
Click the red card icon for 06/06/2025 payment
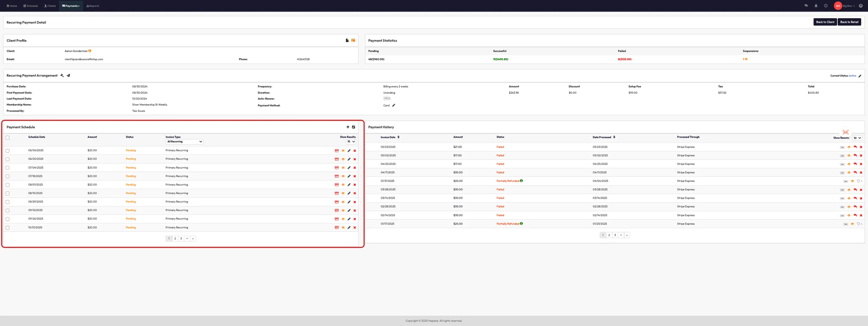337,150
